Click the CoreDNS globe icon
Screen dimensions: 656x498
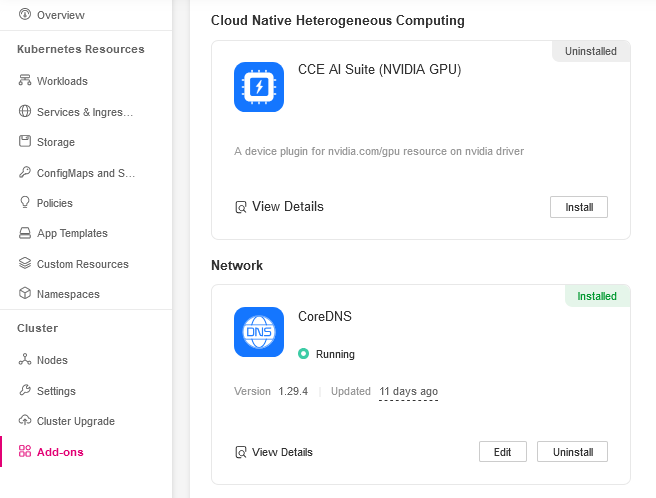click(259, 332)
